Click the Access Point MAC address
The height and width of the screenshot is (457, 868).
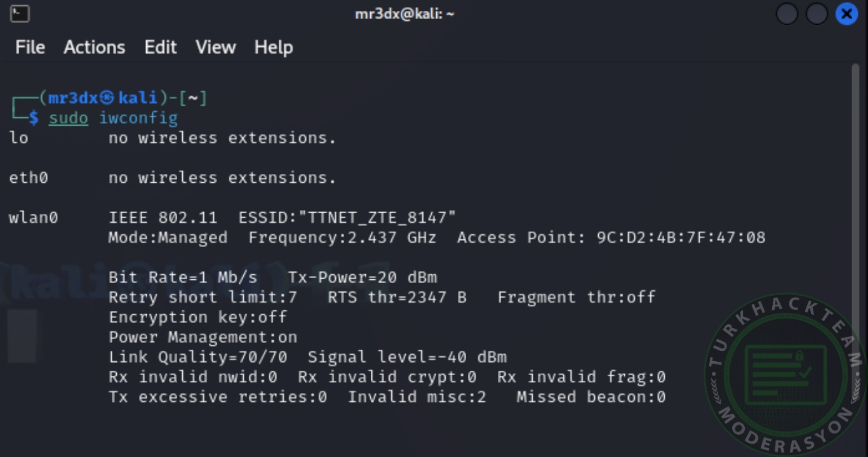coord(681,238)
